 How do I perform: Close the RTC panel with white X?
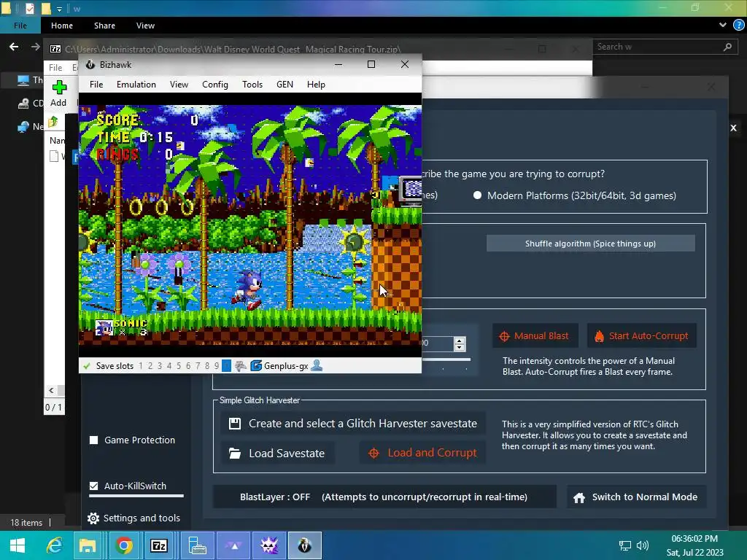[x=734, y=128]
